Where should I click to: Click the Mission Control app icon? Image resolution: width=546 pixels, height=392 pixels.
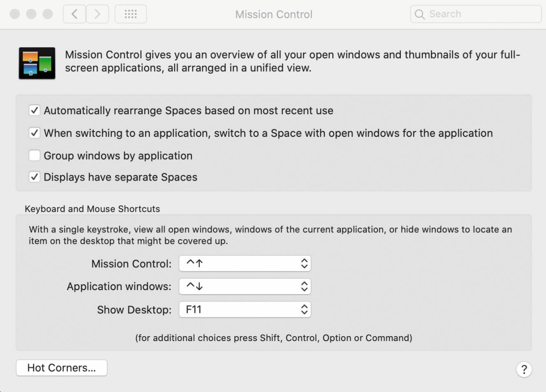click(x=37, y=63)
